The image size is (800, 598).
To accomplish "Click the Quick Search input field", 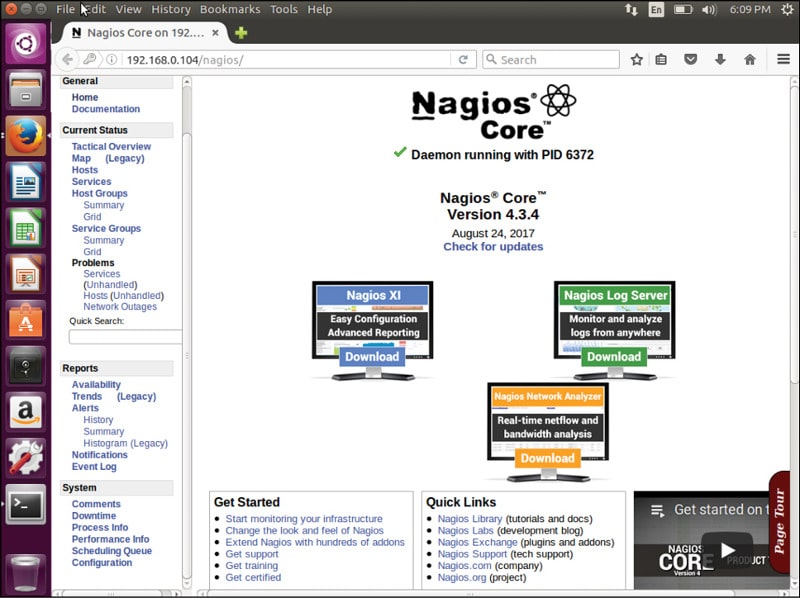I will pos(125,337).
